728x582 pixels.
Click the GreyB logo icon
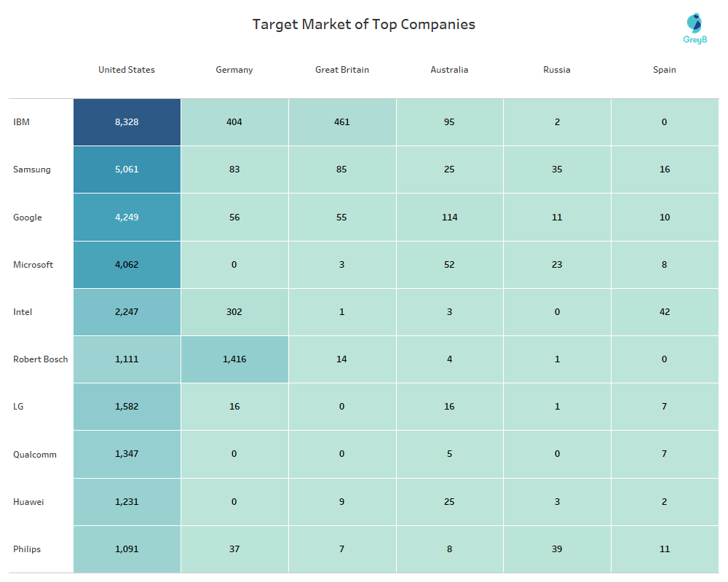point(695,24)
